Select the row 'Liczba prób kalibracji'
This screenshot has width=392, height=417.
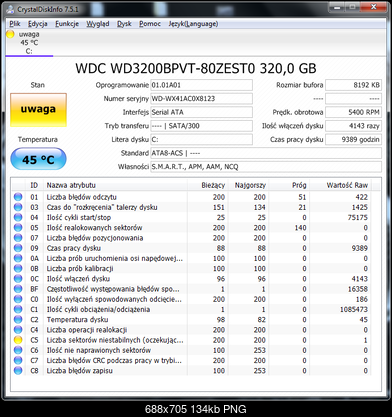coord(192,269)
